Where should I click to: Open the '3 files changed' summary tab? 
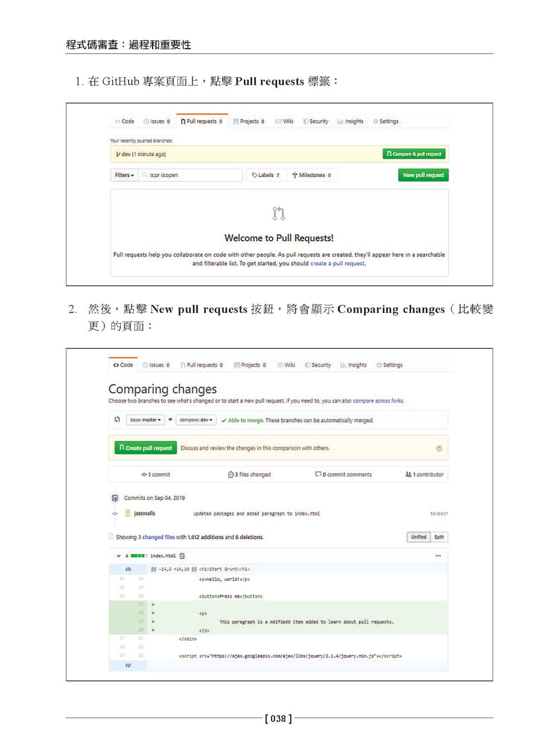coord(249,474)
